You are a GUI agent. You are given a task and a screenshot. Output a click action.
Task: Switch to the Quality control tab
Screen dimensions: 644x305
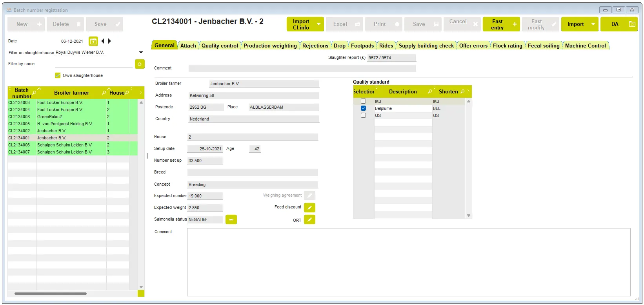click(220, 46)
